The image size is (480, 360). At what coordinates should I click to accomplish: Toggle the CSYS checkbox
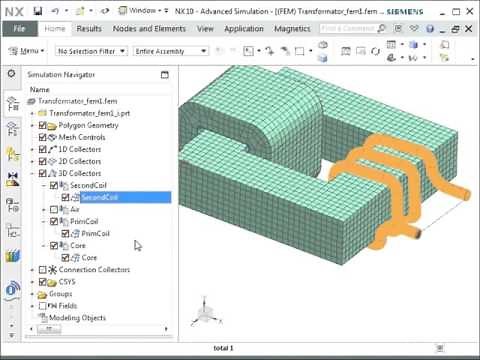coord(42,282)
